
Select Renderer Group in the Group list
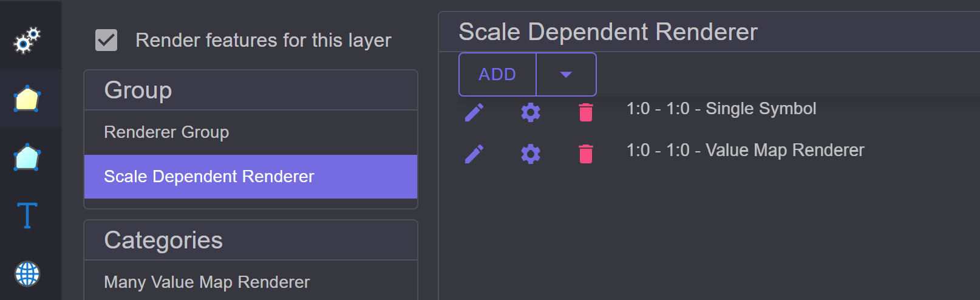(251, 132)
